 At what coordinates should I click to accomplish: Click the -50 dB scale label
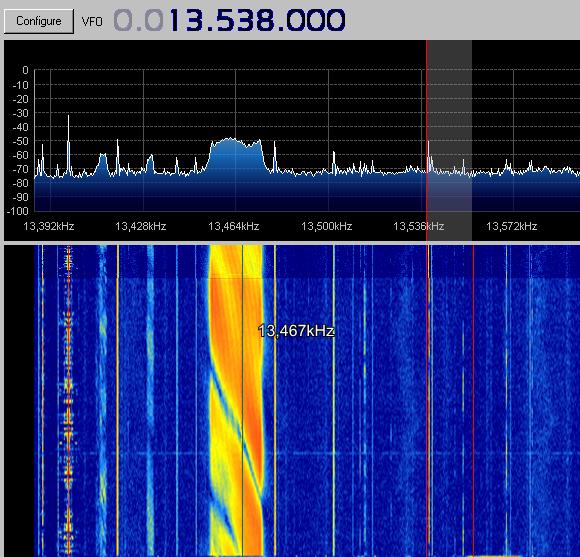[21, 141]
